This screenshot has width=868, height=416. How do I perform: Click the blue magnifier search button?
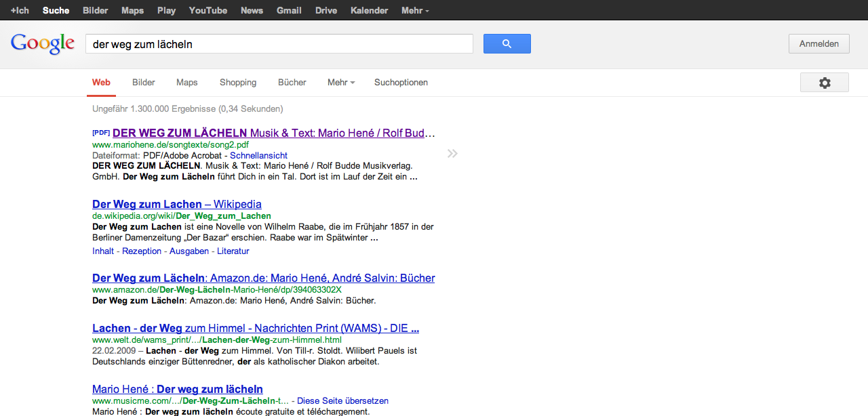507,44
